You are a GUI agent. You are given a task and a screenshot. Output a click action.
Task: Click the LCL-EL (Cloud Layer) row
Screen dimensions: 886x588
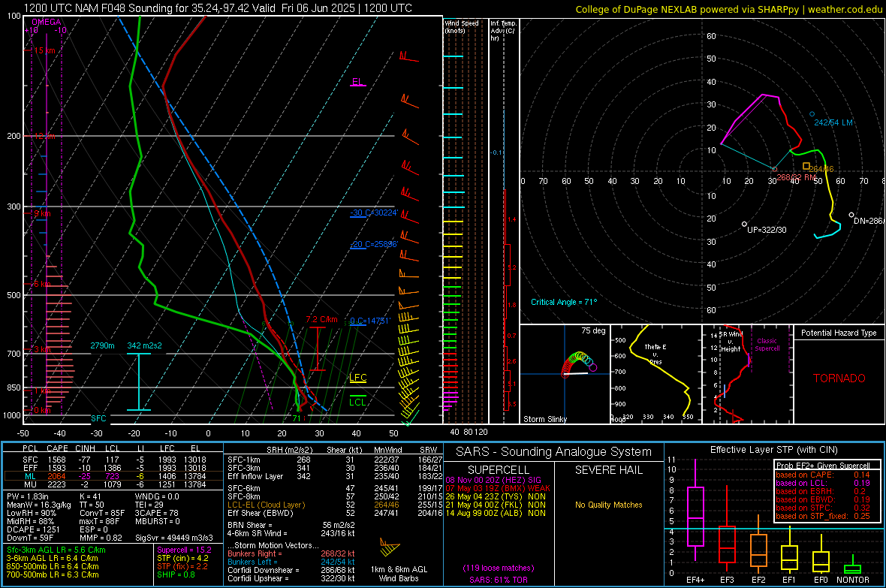pyautogui.click(x=335, y=505)
